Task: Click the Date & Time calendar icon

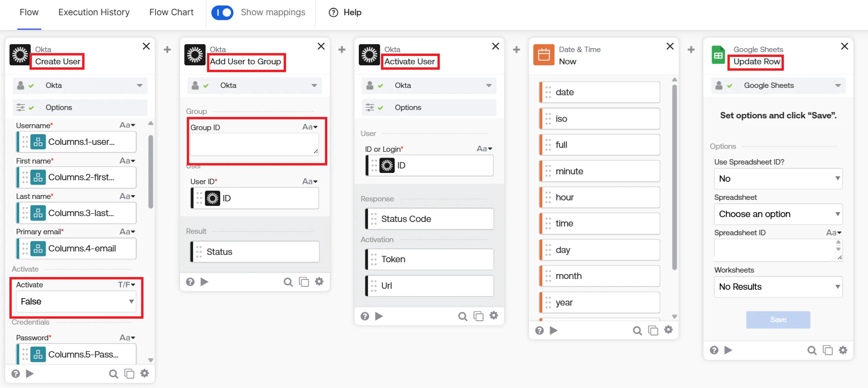Action: pyautogui.click(x=544, y=55)
